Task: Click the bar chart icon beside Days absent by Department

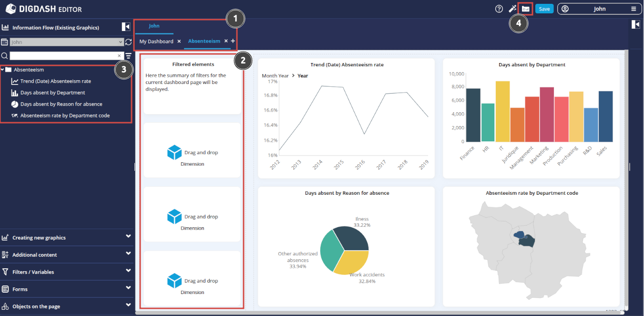Action: point(14,93)
